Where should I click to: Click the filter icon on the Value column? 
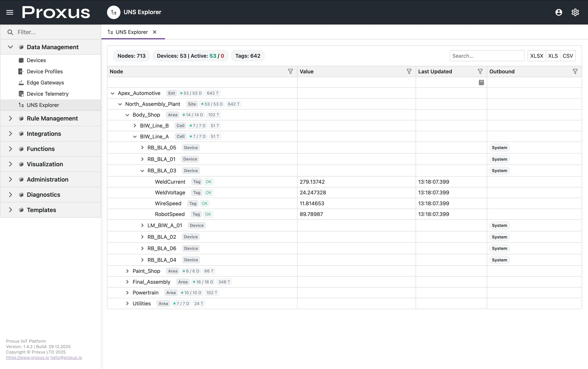[409, 71]
